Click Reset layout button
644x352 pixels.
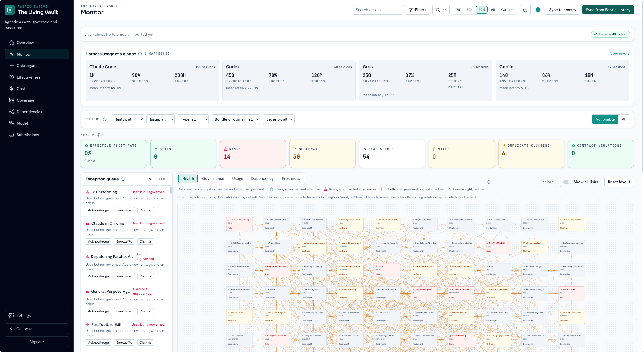coord(619,182)
